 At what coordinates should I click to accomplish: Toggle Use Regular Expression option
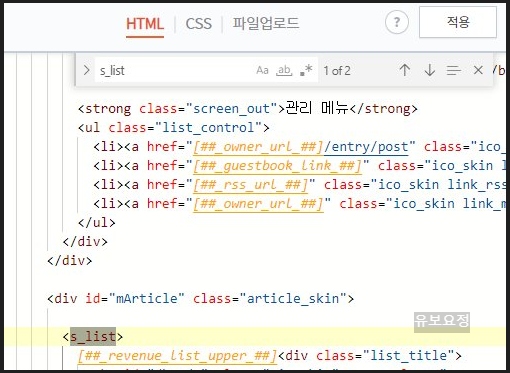306,70
